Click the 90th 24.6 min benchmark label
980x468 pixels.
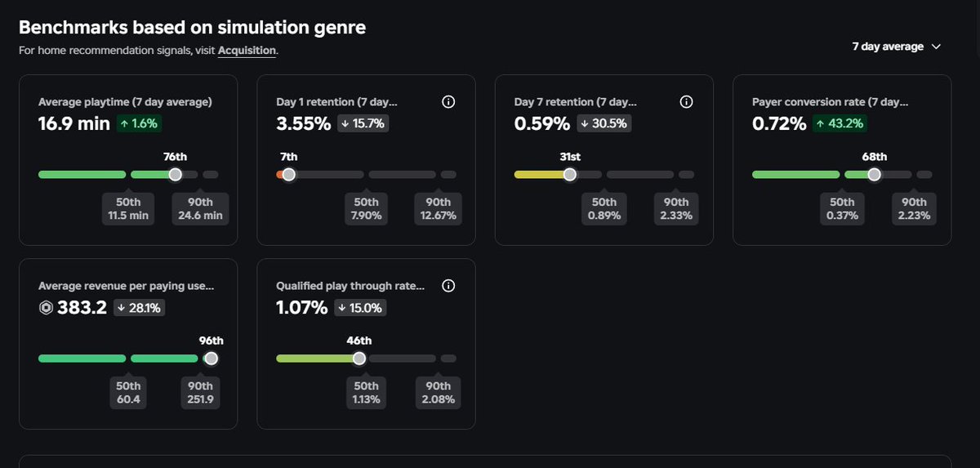[x=200, y=208]
